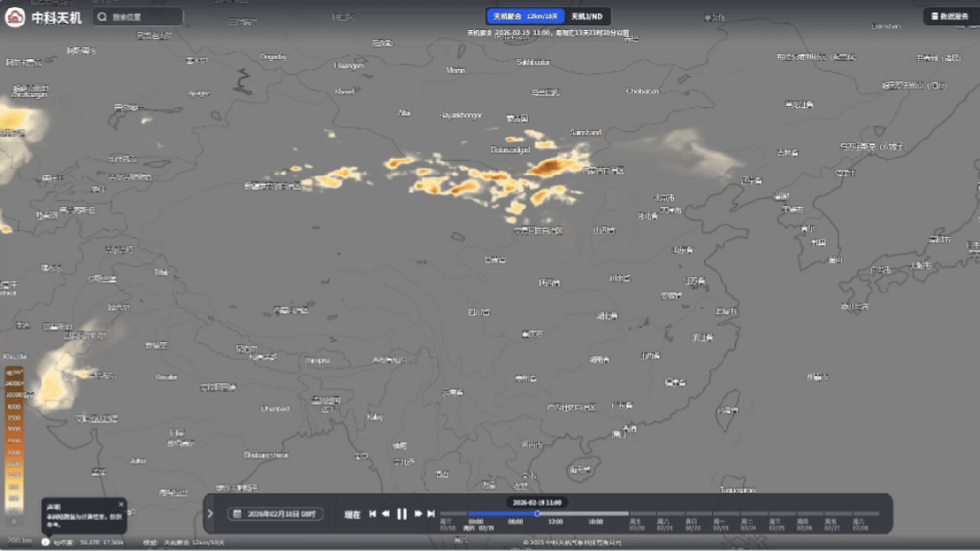Open the 数据服务 data service button

[949, 16]
